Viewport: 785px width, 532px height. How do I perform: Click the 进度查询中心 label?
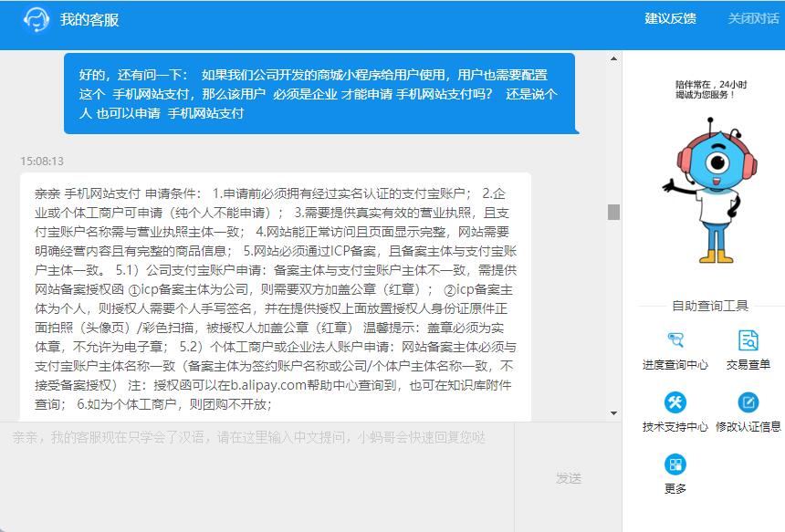click(x=675, y=365)
